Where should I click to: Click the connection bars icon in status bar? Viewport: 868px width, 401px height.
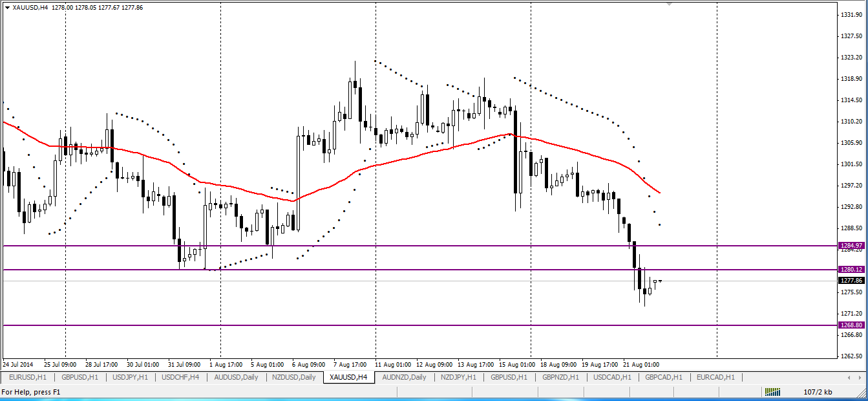[x=772, y=392]
